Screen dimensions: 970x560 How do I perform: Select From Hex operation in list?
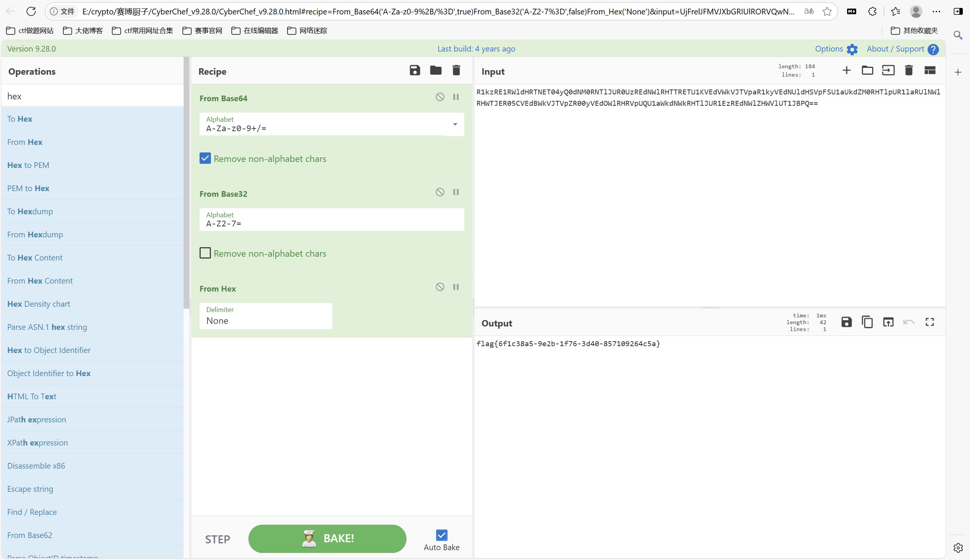point(93,142)
